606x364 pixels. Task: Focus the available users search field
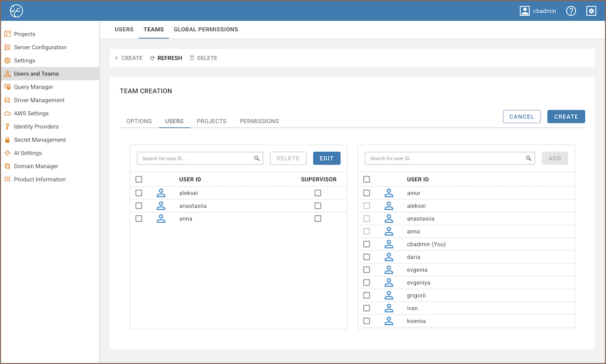click(445, 158)
